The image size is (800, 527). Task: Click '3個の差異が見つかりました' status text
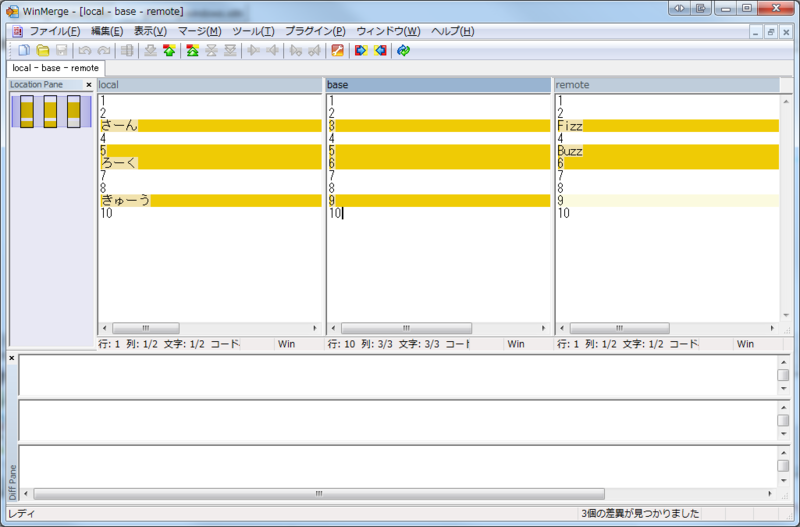click(640, 513)
